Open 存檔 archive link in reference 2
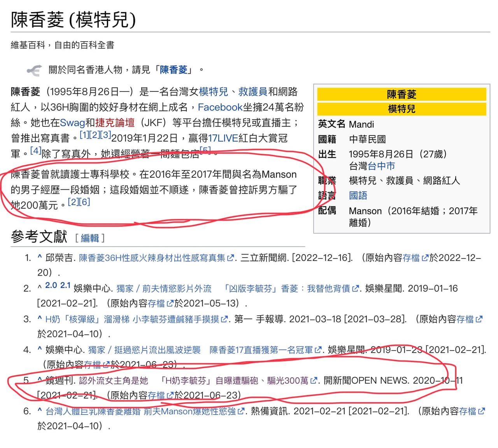 (156, 303)
